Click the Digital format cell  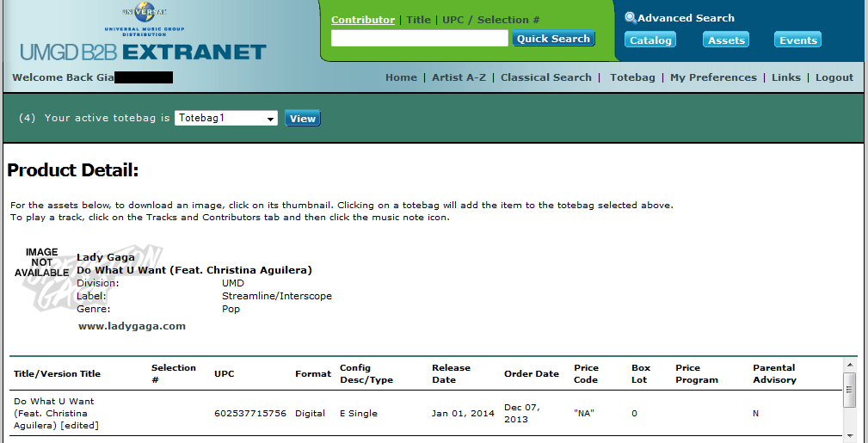point(310,414)
